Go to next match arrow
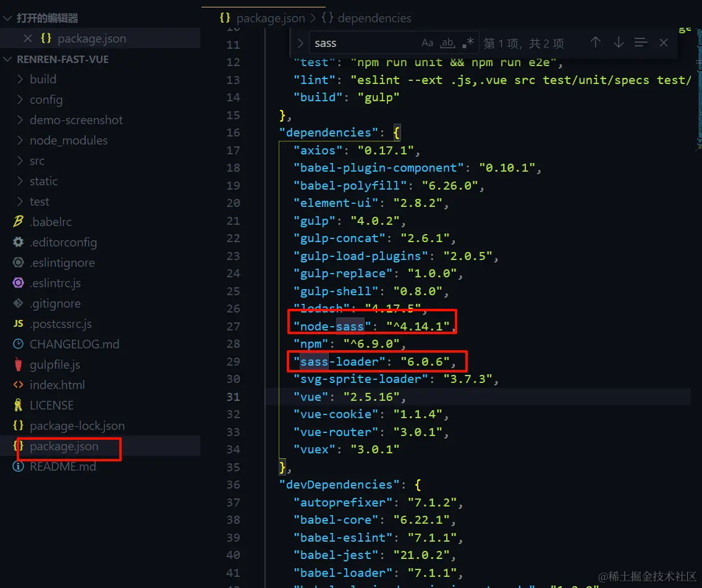Screen dimensions: 702x588 tap(619, 43)
